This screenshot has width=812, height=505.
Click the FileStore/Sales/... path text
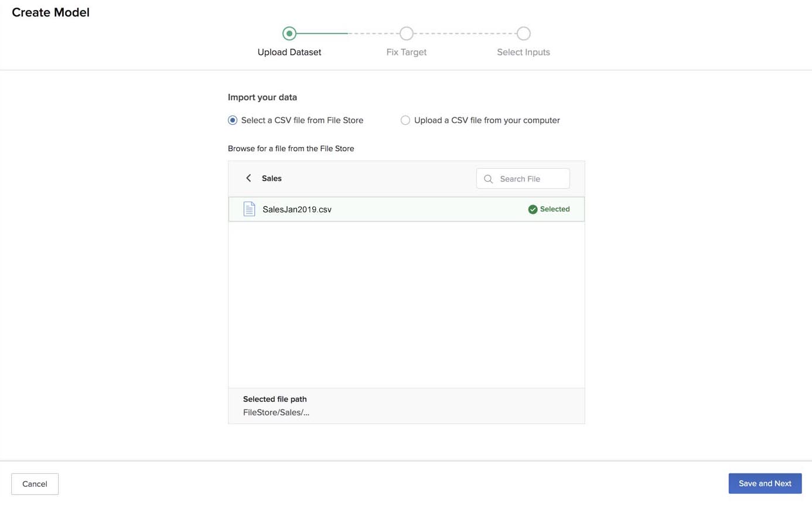tap(276, 412)
